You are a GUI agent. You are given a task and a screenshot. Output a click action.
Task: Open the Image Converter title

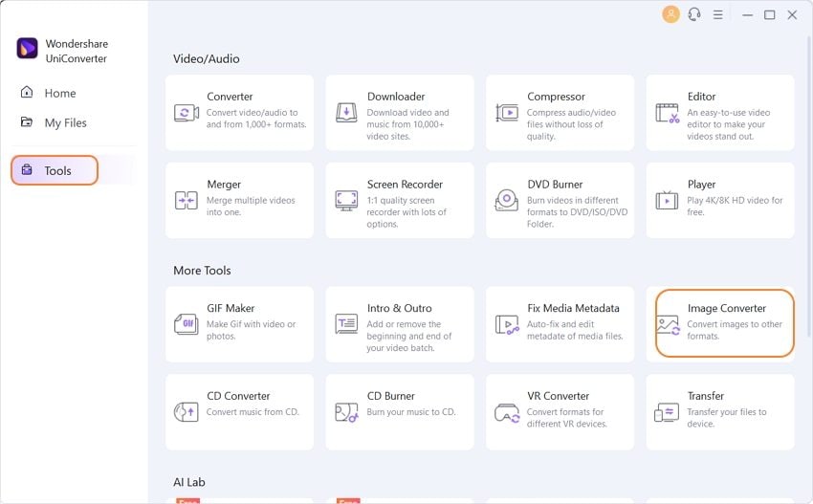pos(726,309)
